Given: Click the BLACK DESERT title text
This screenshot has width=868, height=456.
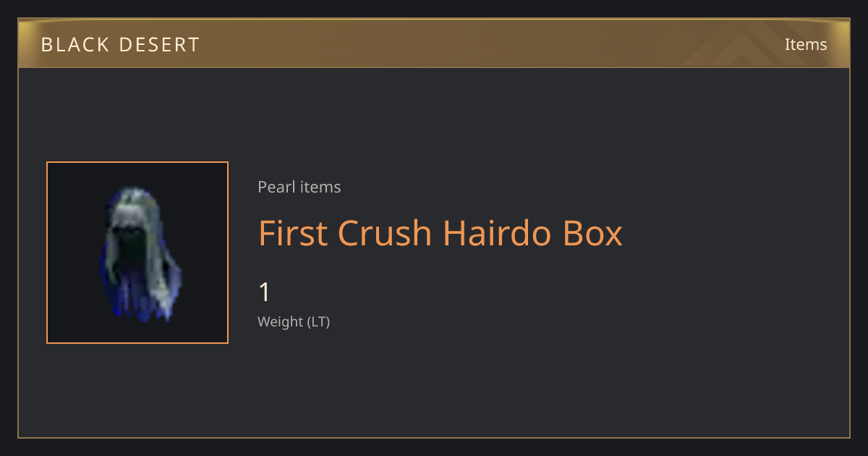Looking at the screenshot, I should click(120, 45).
